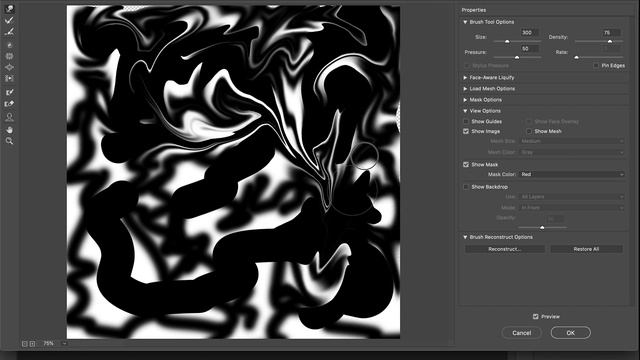Select the Smooth tool
This screenshot has height=360, width=640.
(x=9, y=32)
